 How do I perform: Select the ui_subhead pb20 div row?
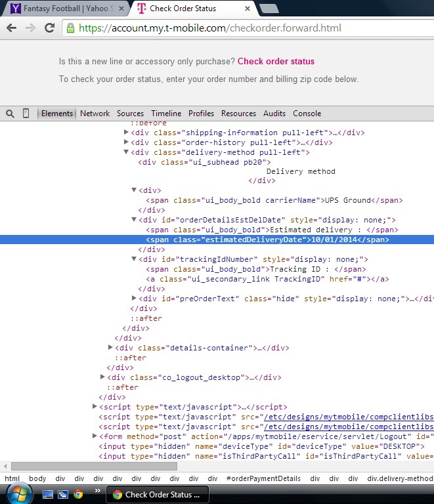pyautogui.click(x=204, y=162)
